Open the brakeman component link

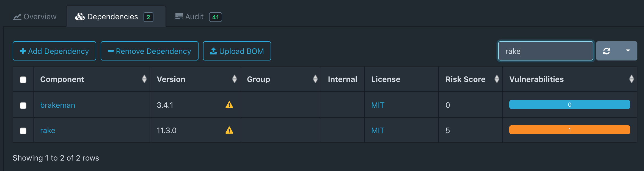(57, 105)
